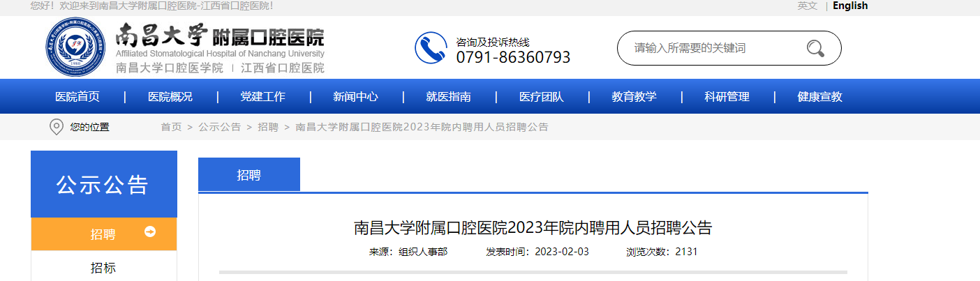Click the blue telephone hotline icon
This screenshot has width=980, height=281.
click(x=431, y=48)
